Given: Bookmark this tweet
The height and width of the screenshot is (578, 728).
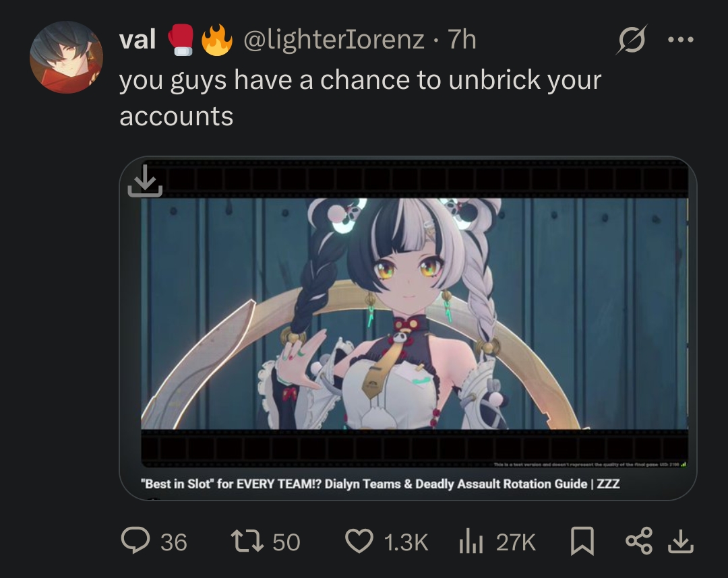Looking at the screenshot, I should click(x=582, y=541).
